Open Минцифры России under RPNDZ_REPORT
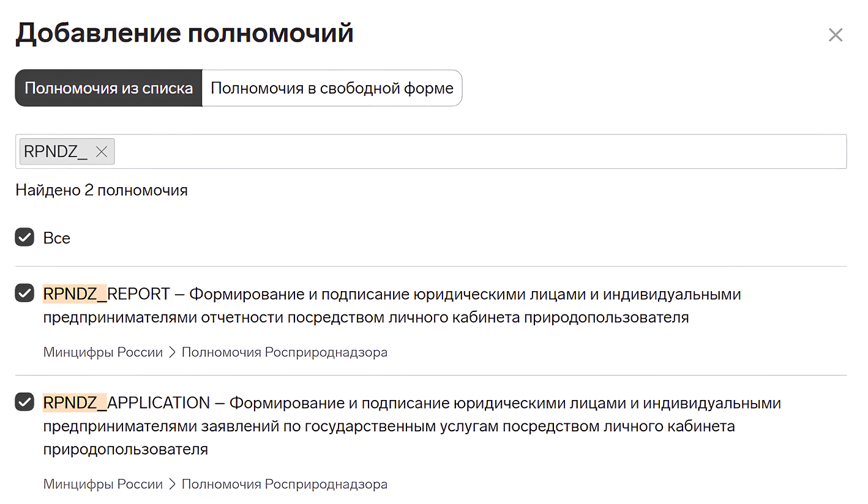Viewport: 868px width, 504px height. click(103, 352)
